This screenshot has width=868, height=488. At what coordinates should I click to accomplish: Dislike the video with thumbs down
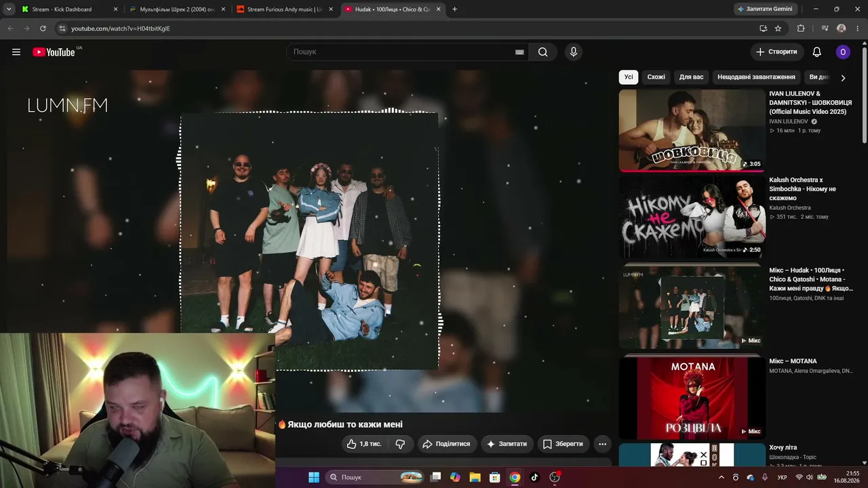pyautogui.click(x=400, y=444)
